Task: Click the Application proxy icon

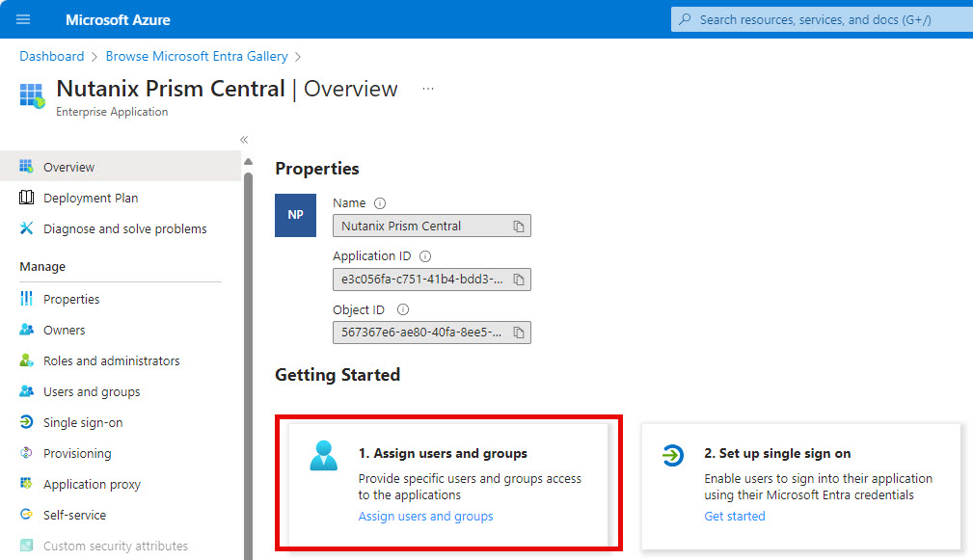Action: 26,483
